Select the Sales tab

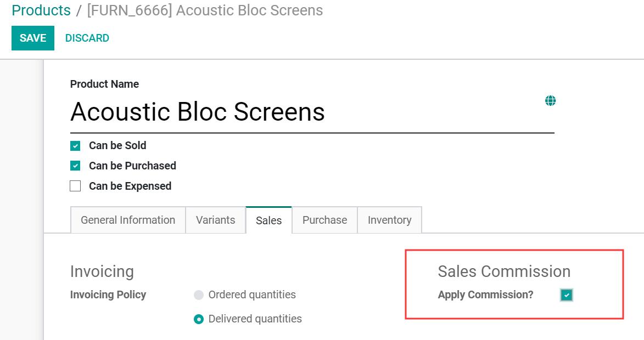point(268,220)
